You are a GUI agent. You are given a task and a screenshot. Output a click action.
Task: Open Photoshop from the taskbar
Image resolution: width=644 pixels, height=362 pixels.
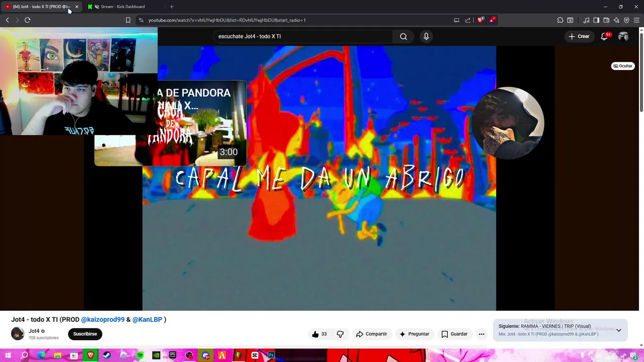click(x=271, y=355)
